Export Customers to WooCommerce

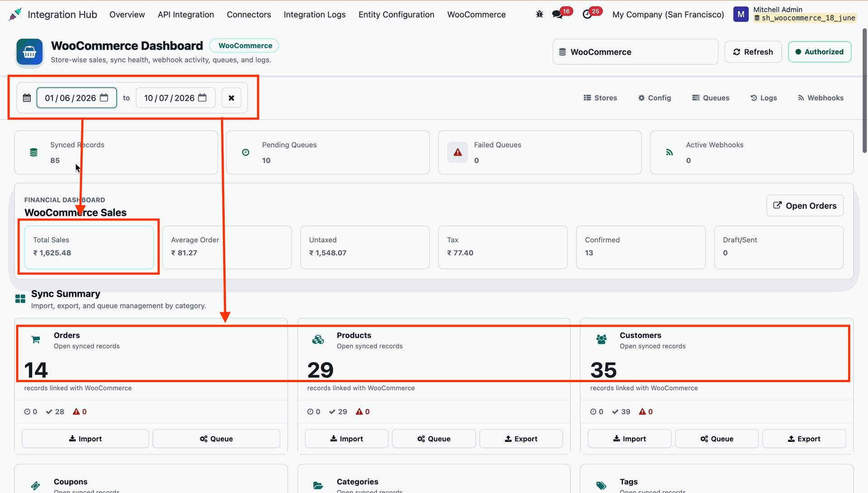coord(804,439)
